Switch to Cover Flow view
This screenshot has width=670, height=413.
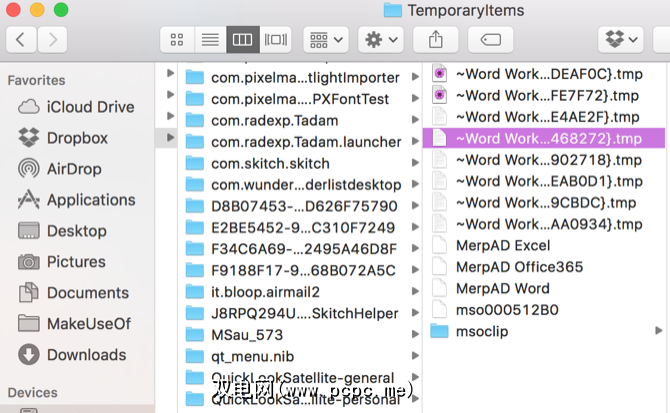(276, 40)
